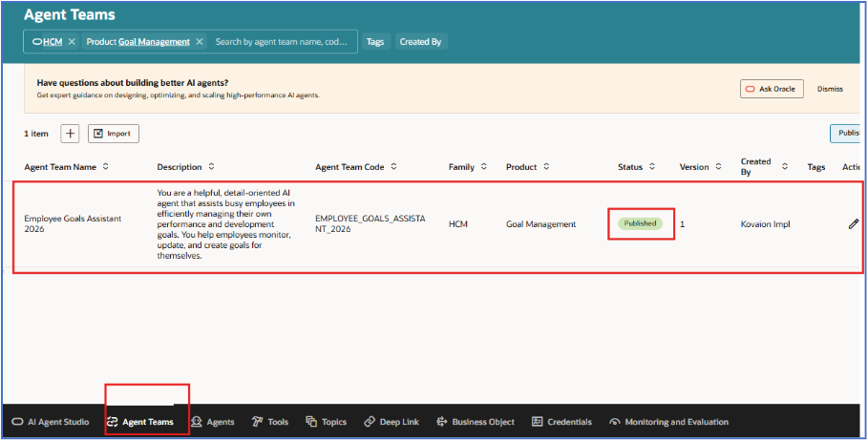868x441 pixels.
Task: Click the version number 1 cell
Action: coord(682,224)
